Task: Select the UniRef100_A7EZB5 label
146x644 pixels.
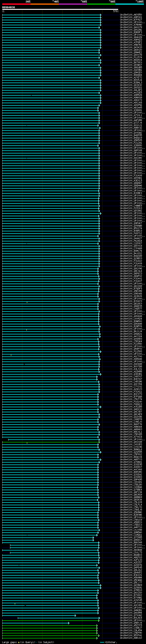Action: pos(131,407)
